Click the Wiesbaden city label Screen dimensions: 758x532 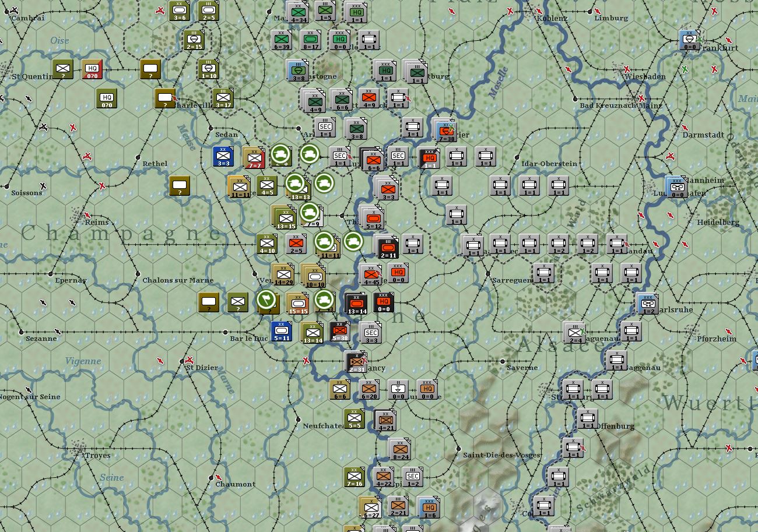[645, 76]
